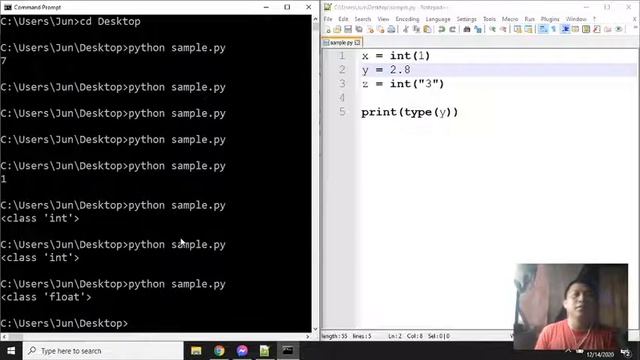The image size is (640, 360).
Task: Open the Settings menu
Action: click(467, 19)
